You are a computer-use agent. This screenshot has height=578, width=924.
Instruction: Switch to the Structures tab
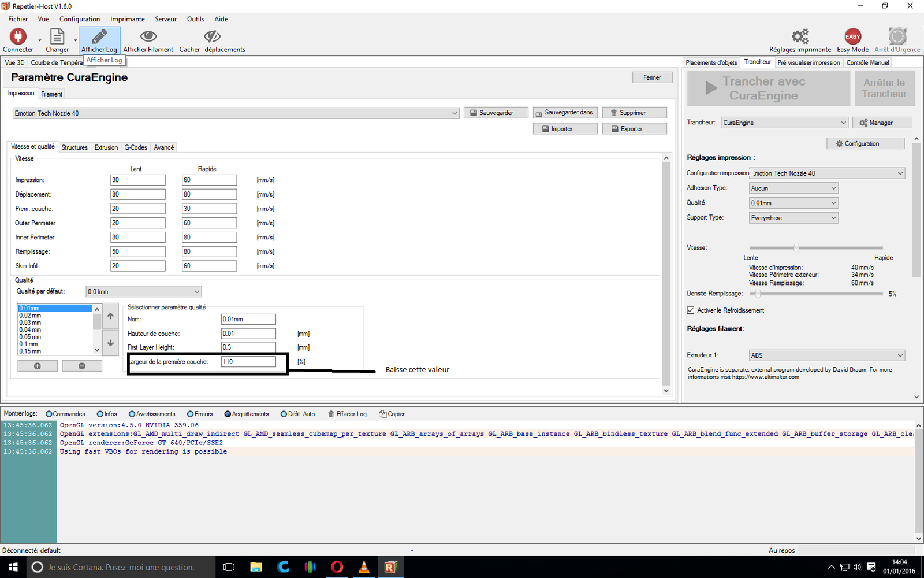tap(74, 147)
